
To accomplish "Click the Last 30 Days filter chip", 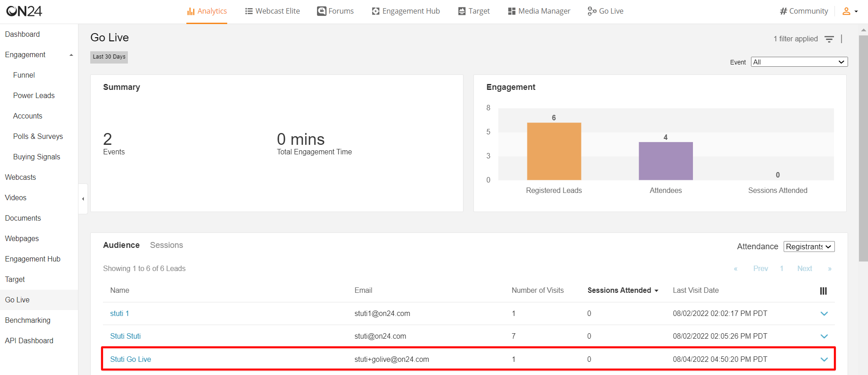I will (109, 57).
